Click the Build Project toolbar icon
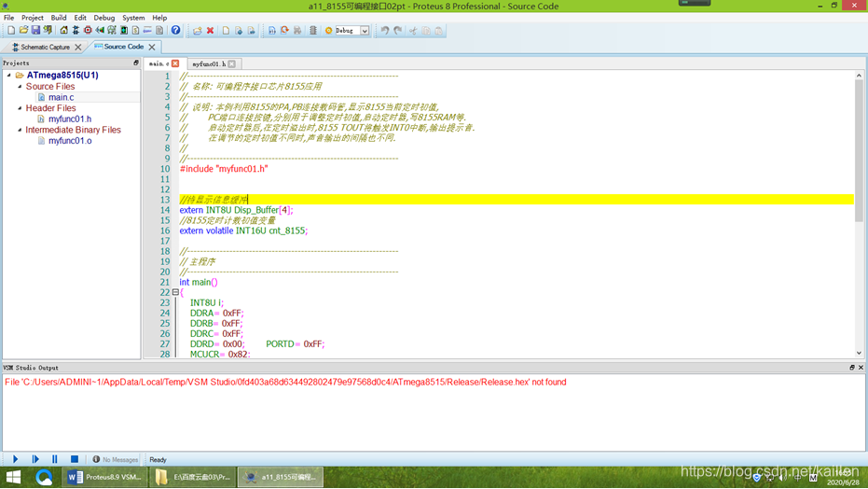 point(272,31)
